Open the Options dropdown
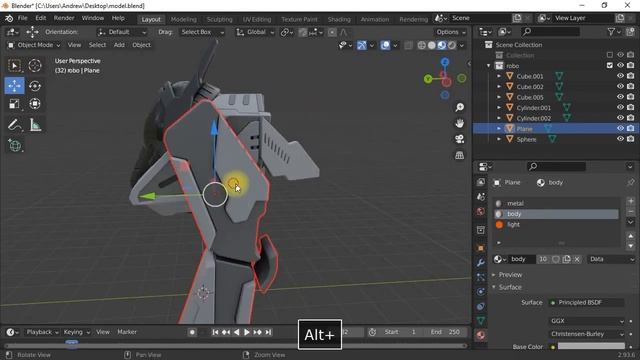 coord(451,32)
